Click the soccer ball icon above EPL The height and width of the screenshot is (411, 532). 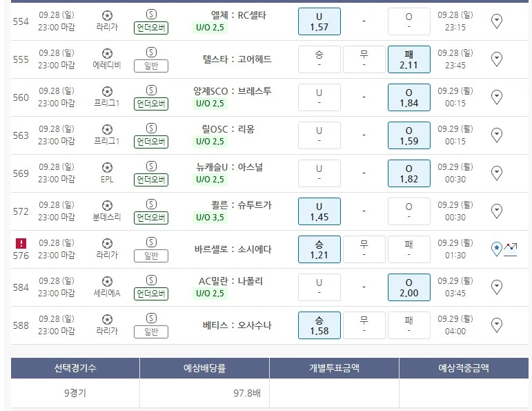point(106,167)
